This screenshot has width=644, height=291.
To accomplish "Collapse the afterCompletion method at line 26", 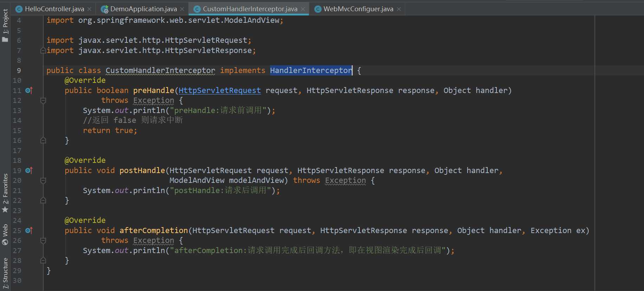I will pyautogui.click(x=43, y=241).
